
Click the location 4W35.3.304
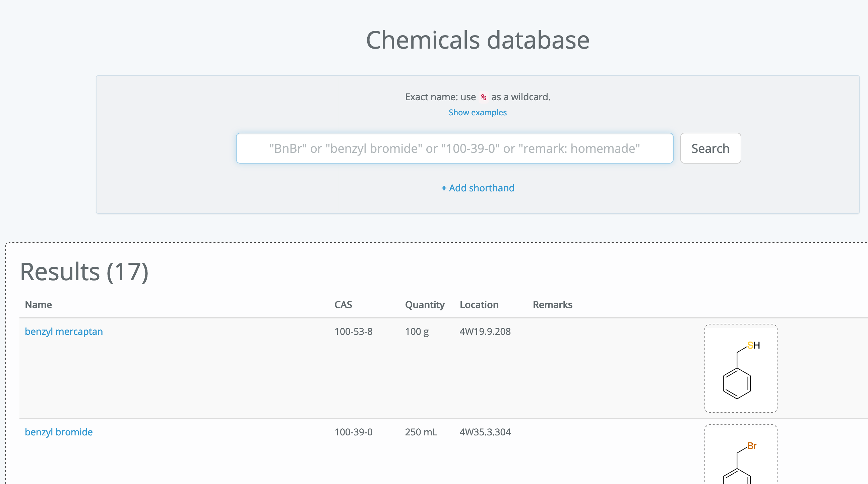[x=485, y=432]
